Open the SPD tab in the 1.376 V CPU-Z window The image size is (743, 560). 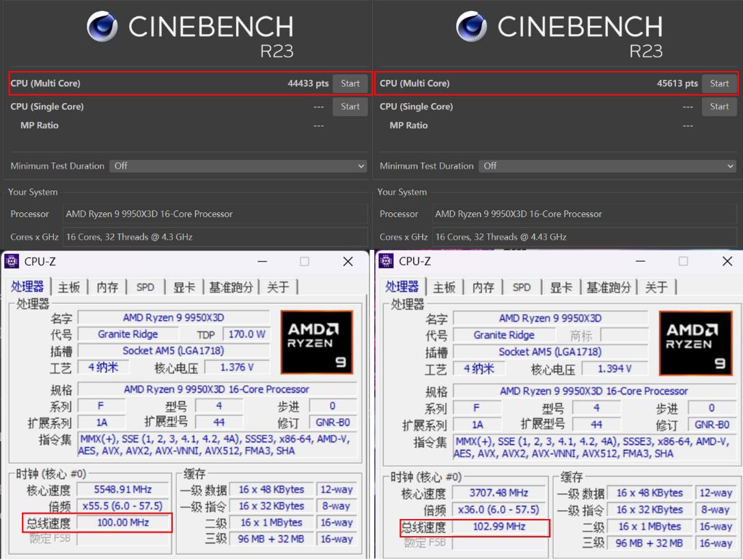click(x=145, y=287)
